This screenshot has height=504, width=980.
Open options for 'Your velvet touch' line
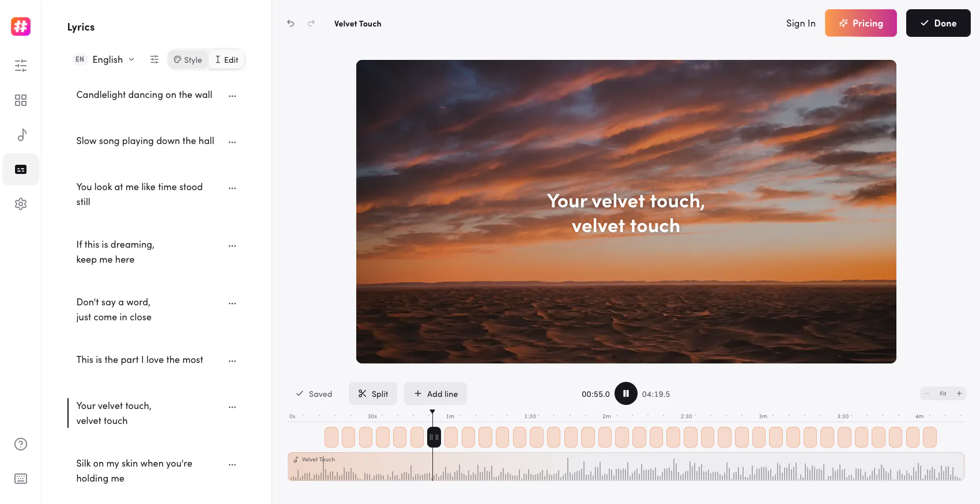pos(232,407)
